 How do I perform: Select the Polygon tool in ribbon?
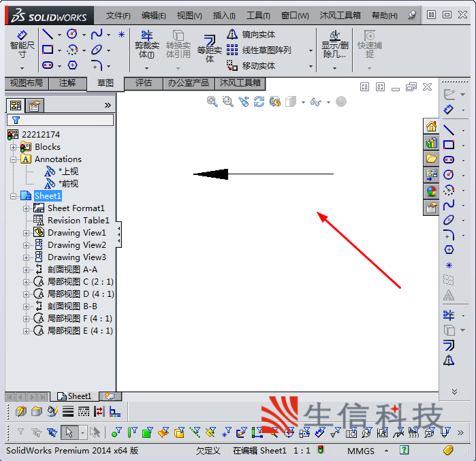[72, 65]
